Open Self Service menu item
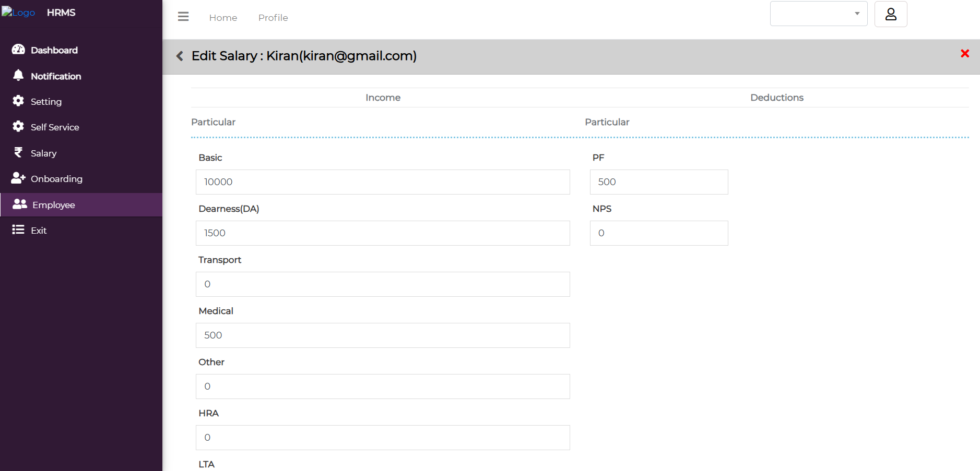980x471 pixels. tap(55, 127)
